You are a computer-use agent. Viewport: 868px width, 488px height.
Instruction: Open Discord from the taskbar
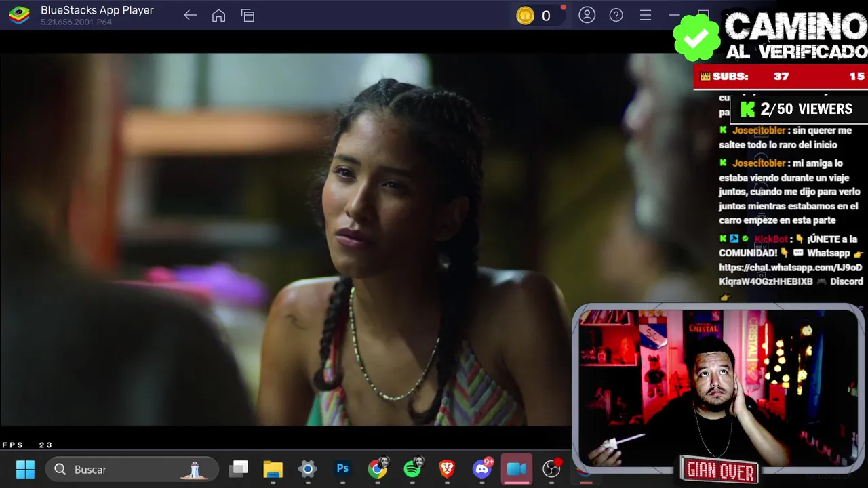482,468
